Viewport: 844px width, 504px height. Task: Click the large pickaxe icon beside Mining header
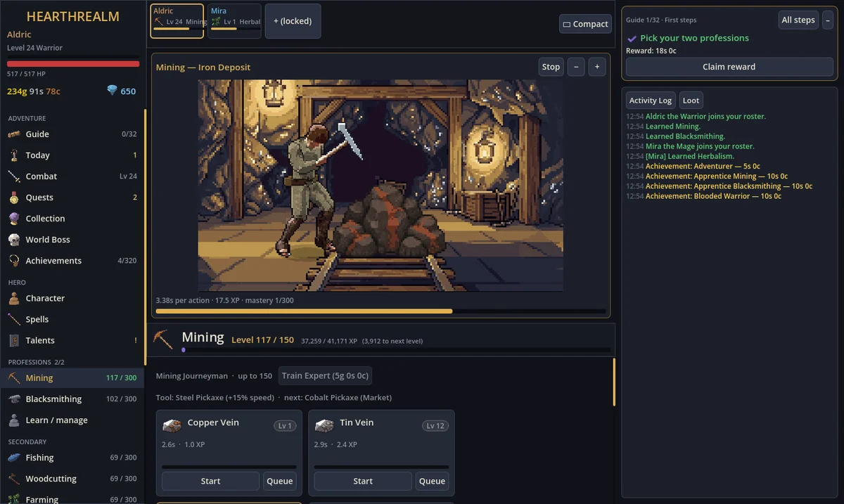pyautogui.click(x=163, y=339)
